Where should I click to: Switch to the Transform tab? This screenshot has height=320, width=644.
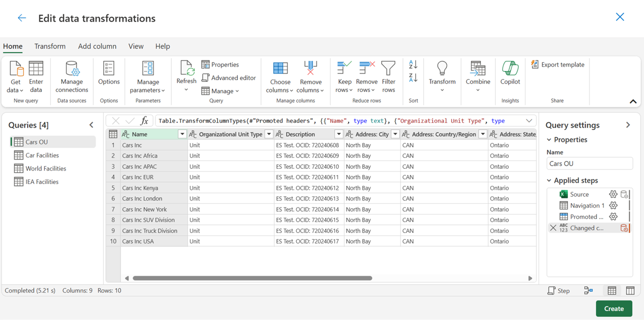point(50,46)
